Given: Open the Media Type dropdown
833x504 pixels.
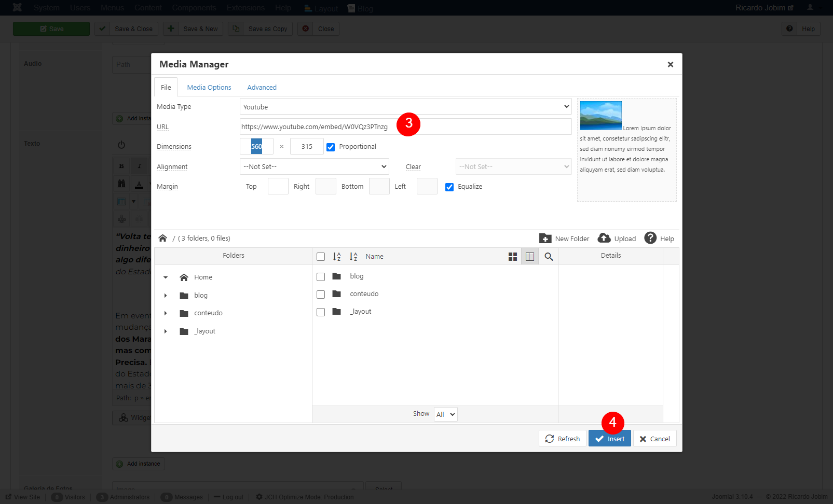Looking at the screenshot, I should pyautogui.click(x=405, y=107).
